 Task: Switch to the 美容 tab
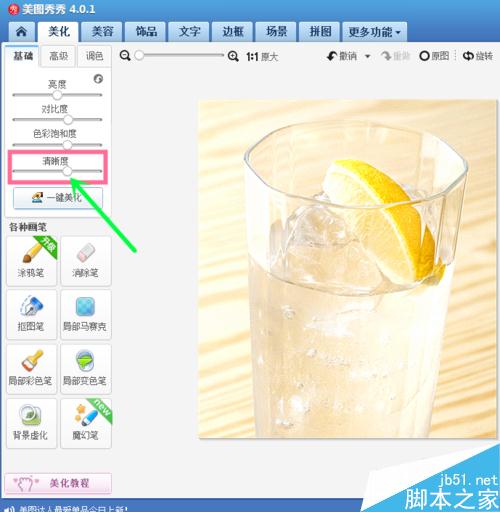(102, 32)
